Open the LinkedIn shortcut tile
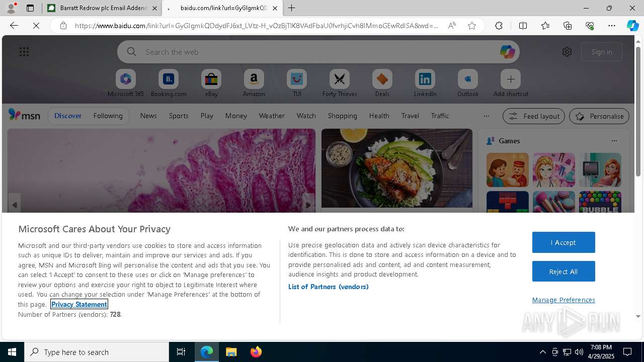This screenshot has height=362, width=644. (425, 83)
